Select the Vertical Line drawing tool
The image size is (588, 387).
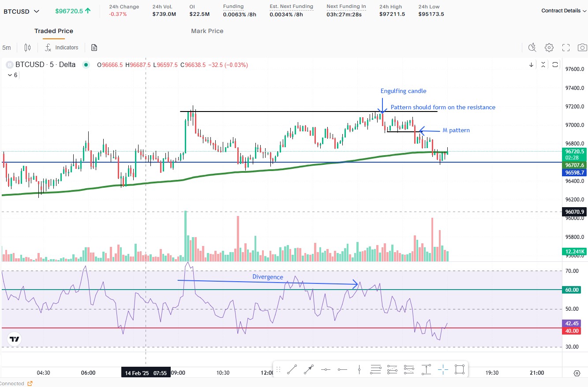359,369
